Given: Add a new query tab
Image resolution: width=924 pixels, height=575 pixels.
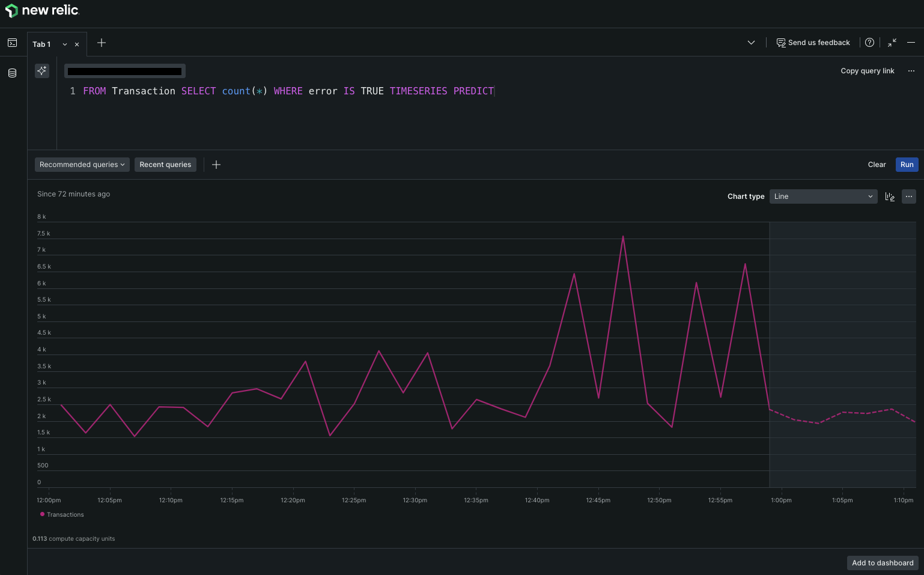Looking at the screenshot, I should 102,43.
